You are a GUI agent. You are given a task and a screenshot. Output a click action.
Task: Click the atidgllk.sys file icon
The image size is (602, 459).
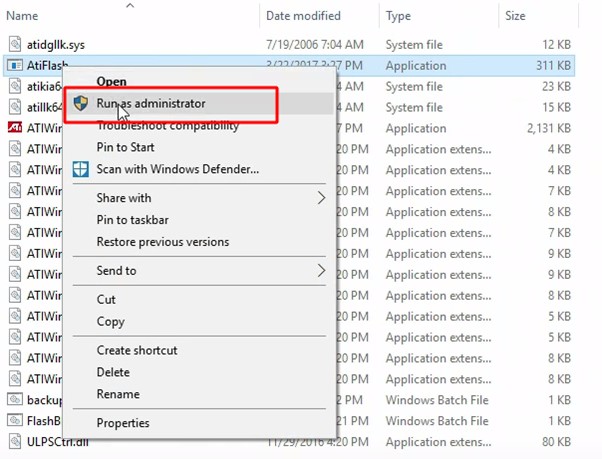[15, 44]
